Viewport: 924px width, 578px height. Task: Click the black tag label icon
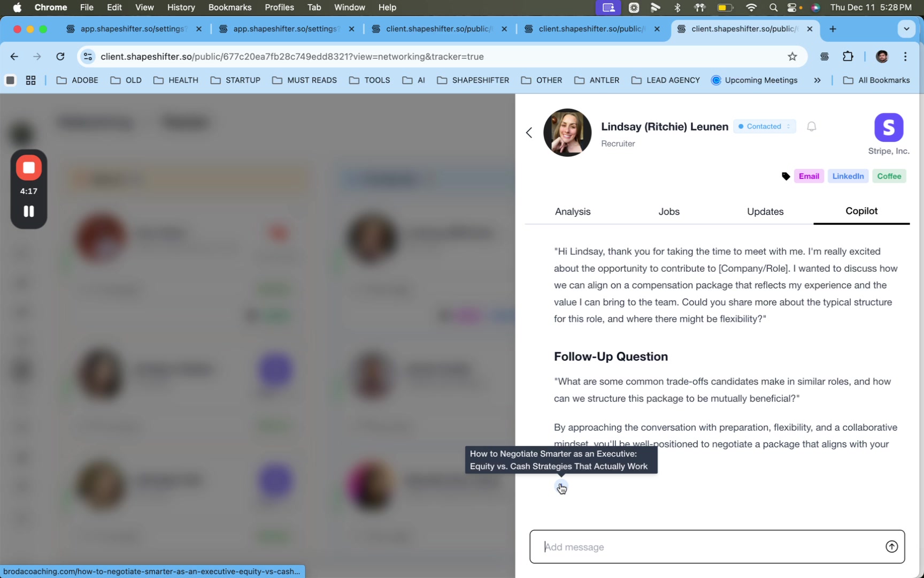[x=786, y=176]
